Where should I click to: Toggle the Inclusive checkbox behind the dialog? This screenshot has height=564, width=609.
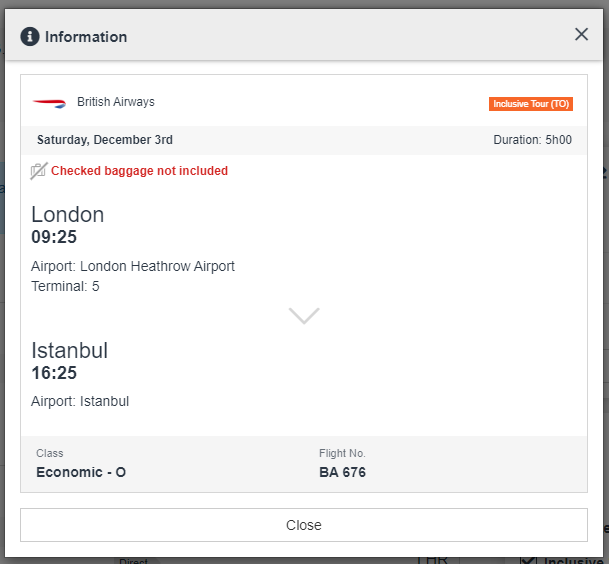(530, 560)
